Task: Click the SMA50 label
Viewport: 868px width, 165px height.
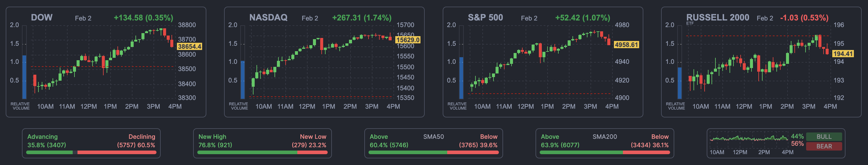Action: (x=433, y=137)
